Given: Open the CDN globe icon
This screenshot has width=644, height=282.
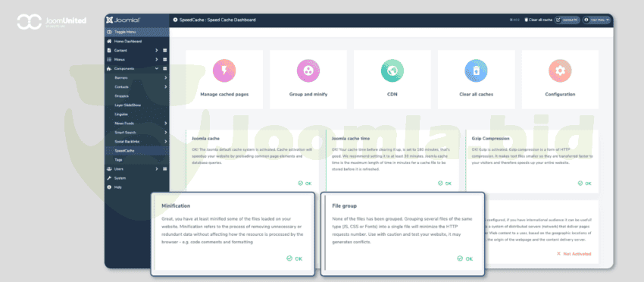Looking at the screenshot, I should 392,70.
